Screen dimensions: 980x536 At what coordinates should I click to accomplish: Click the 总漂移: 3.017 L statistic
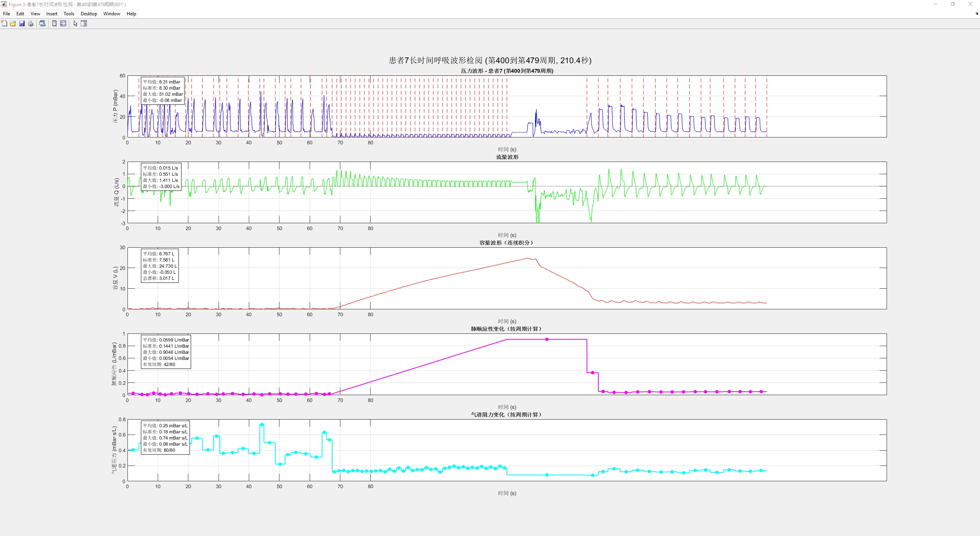click(158, 278)
